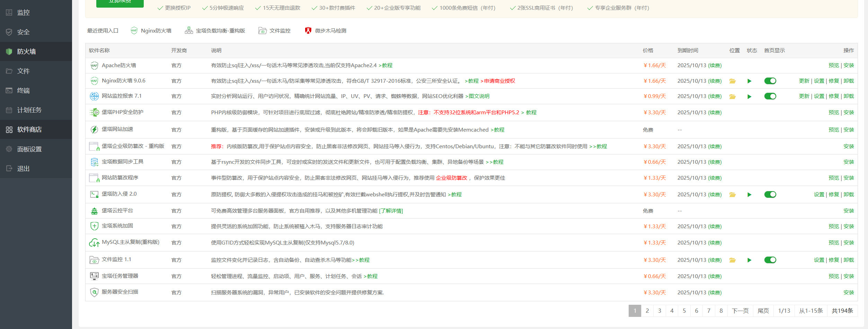Click the 堡塔云控平台 icon
This screenshot has width=868, height=329.
click(94, 211)
